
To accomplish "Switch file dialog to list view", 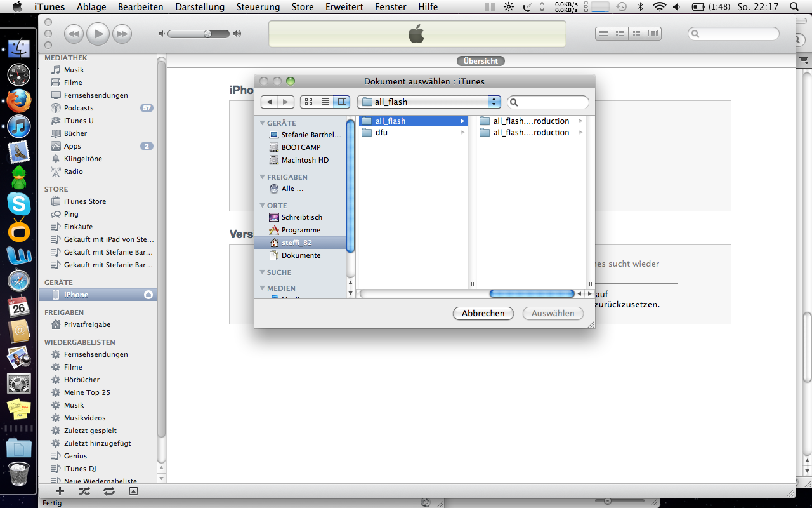I will [325, 102].
